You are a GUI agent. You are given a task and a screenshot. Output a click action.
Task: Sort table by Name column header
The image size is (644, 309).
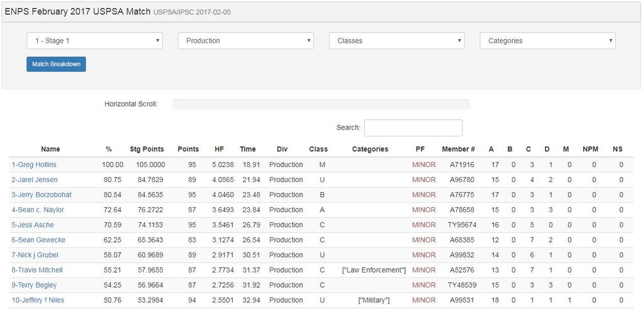pyautogui.click(x=50, y=149)
